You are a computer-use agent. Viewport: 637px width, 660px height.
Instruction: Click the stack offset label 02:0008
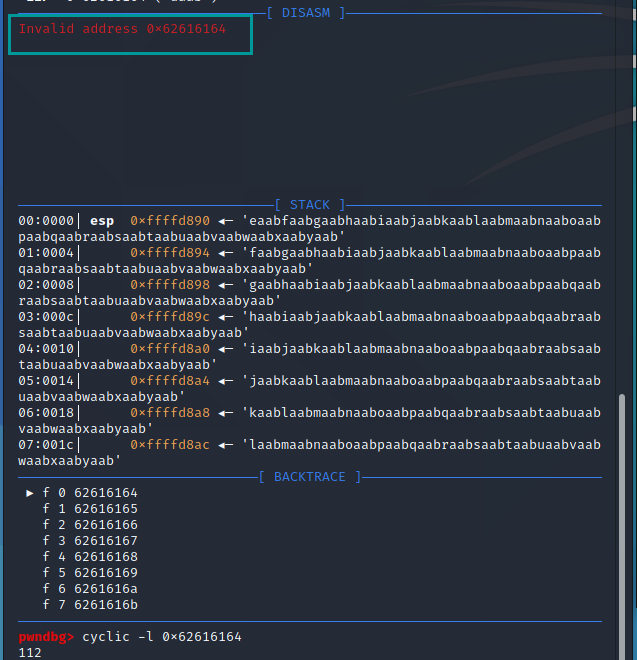[x=46, y=285]
